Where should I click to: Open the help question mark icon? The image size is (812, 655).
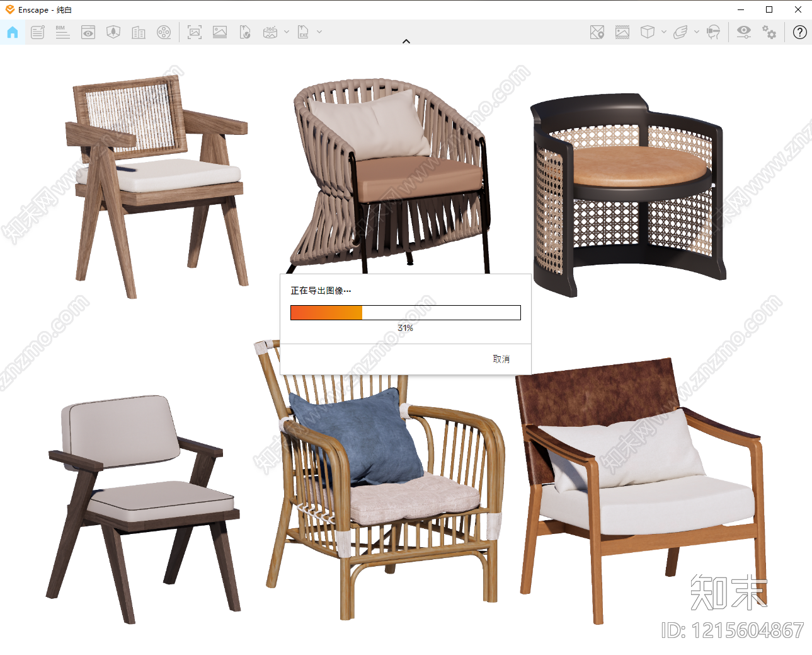800,32
